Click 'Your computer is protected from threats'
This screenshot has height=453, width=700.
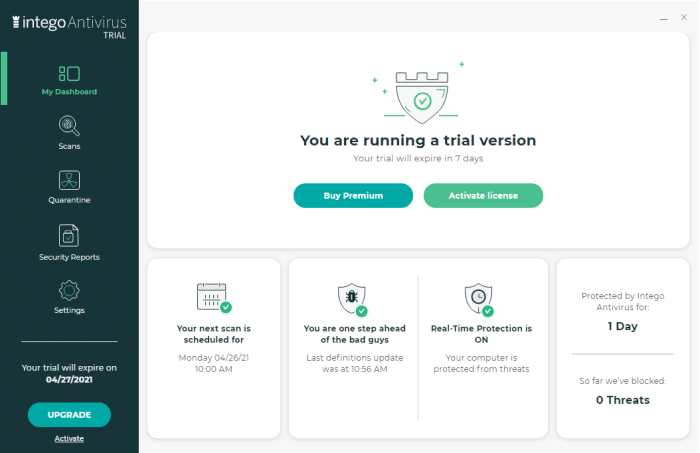481,363
